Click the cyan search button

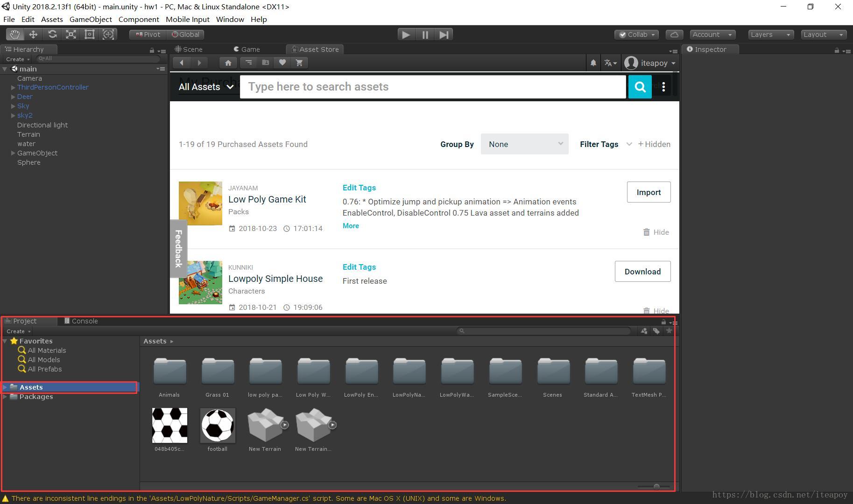click(640, 87)
